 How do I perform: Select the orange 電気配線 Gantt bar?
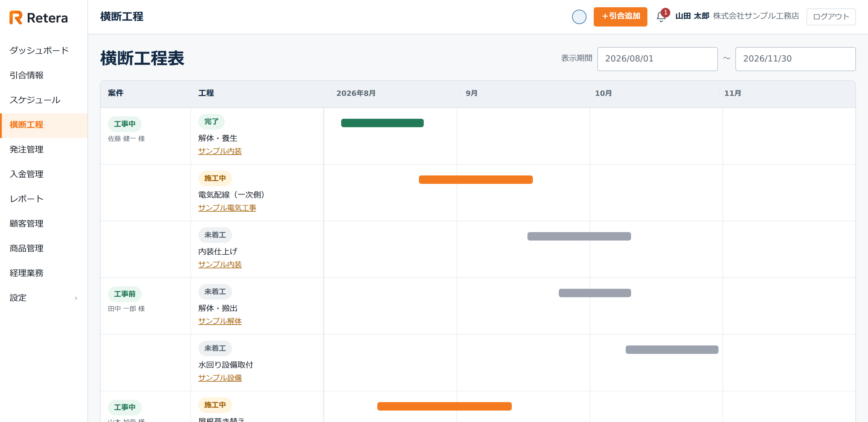click(476, 180)
